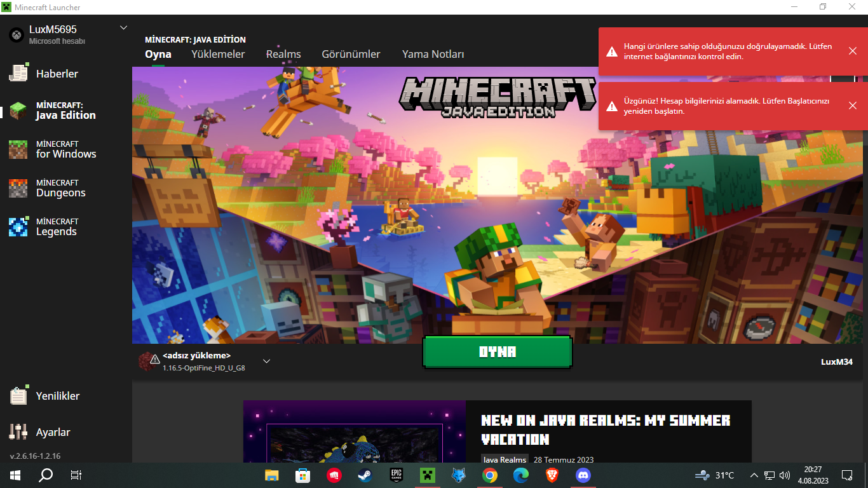868x488 pixels.
Task: Open the Riot Client taskbar icon
Action: 334,475
